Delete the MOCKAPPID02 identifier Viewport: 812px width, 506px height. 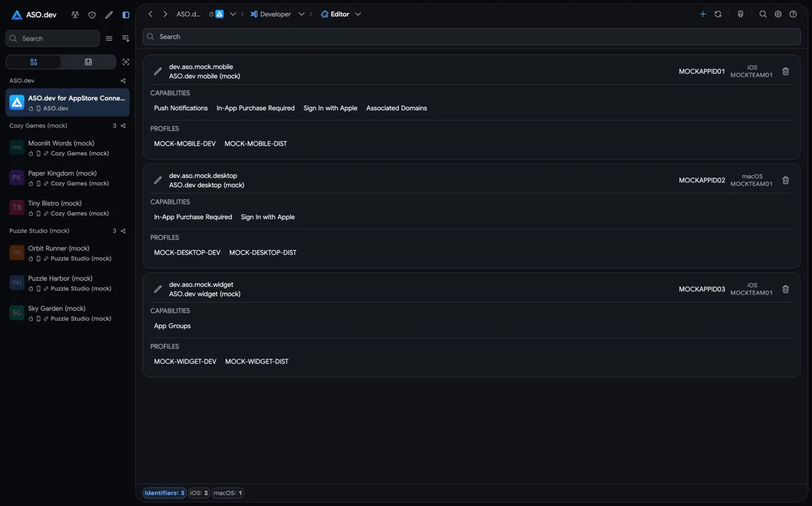[785, 180]
